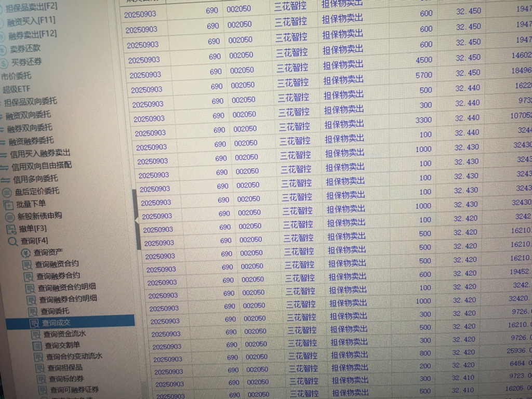Click price 32.450 in 4500 row
532x399 pixels.
(x=468, y=58)
